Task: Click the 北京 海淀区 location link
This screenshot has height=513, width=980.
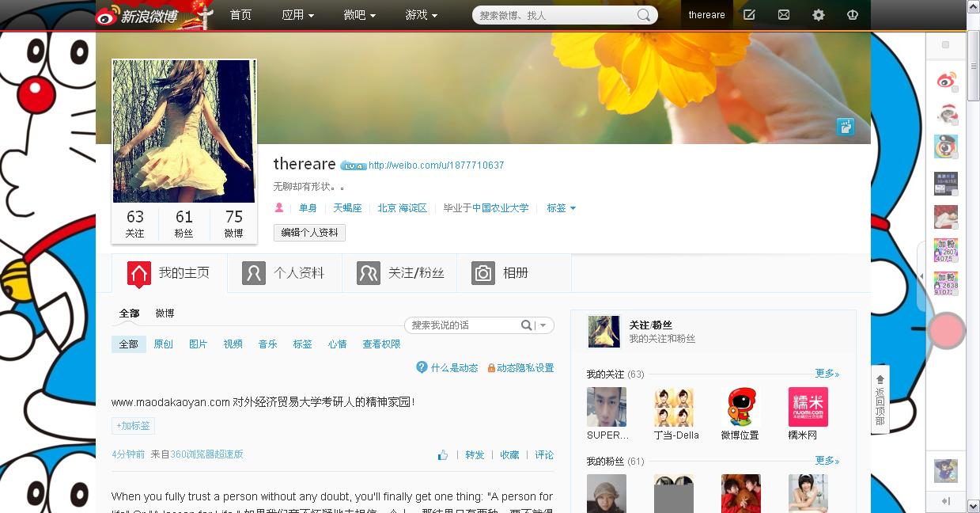Action: tap(402, 208)
